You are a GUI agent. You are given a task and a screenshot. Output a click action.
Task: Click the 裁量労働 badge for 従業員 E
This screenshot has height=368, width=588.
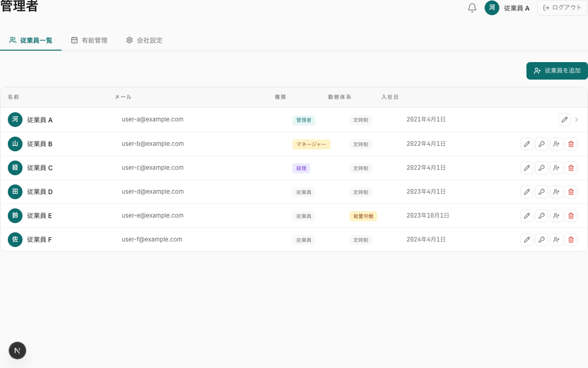point(363,216)
